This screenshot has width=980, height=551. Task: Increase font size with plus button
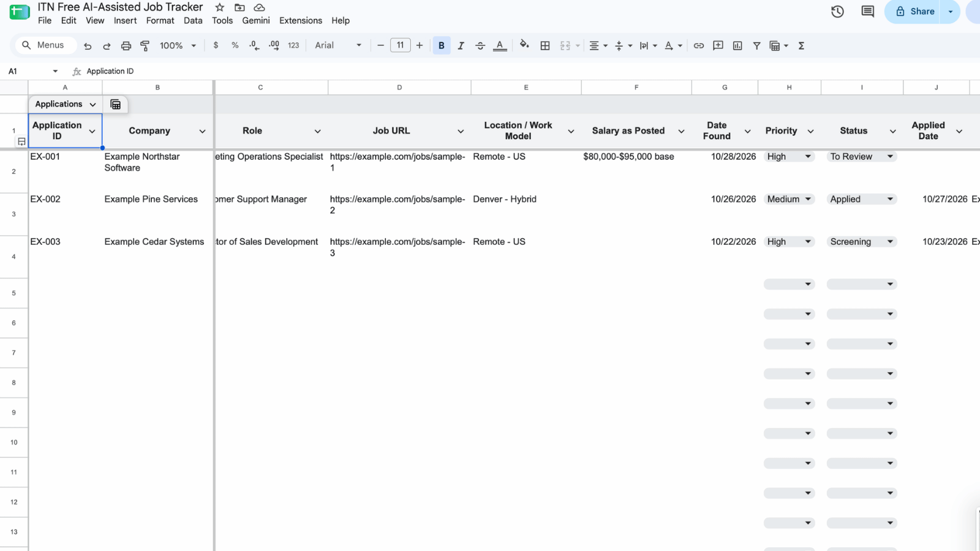click(x=420, y=45)
